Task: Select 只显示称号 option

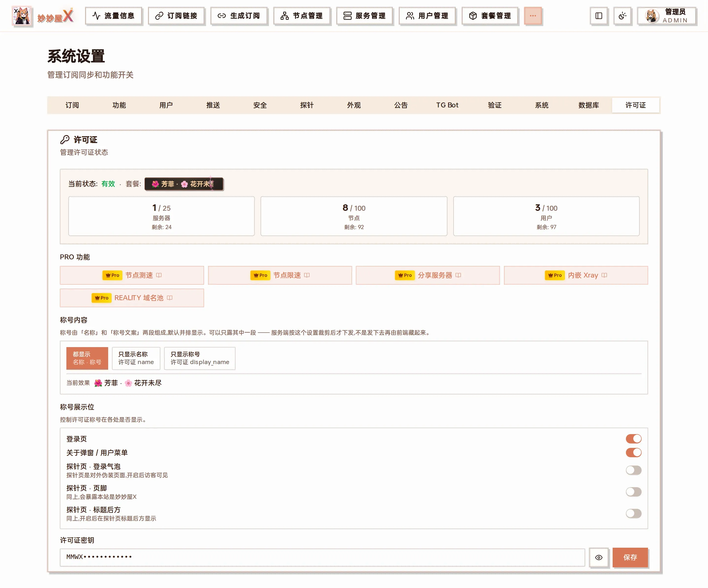Action: (x=200, y=358)
